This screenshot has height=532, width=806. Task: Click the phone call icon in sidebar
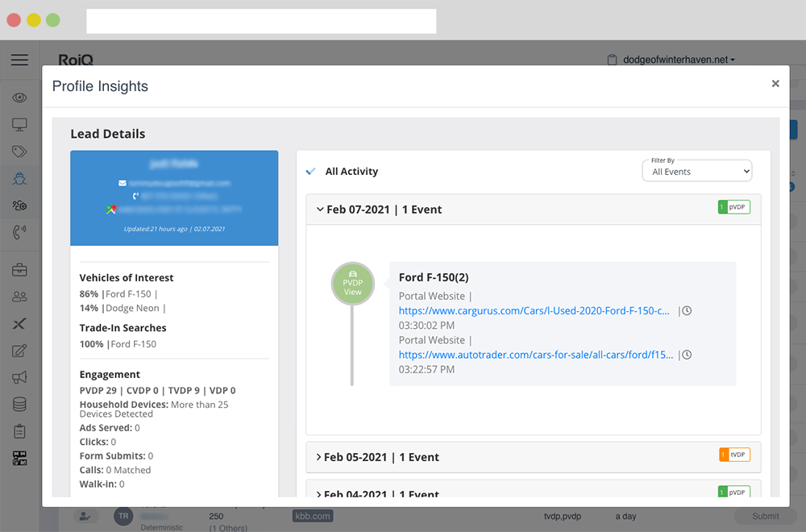[19, 232]
